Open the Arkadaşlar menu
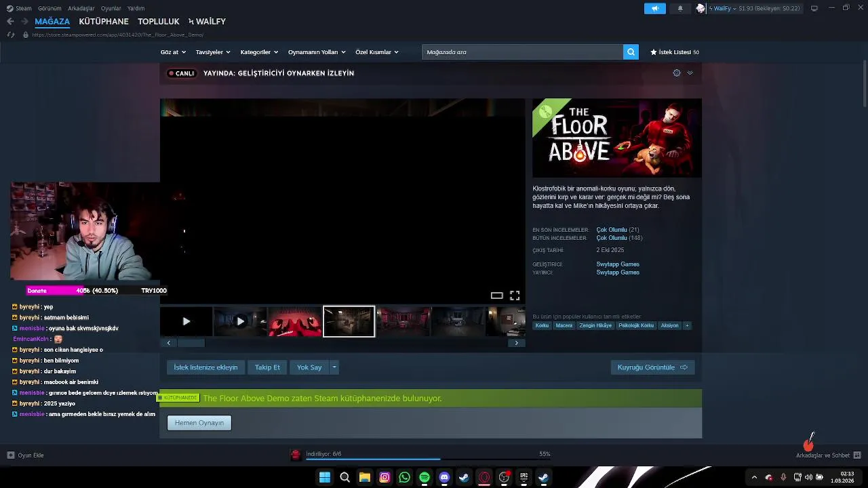This screenshot has width=868, height=488. [81, 8]
